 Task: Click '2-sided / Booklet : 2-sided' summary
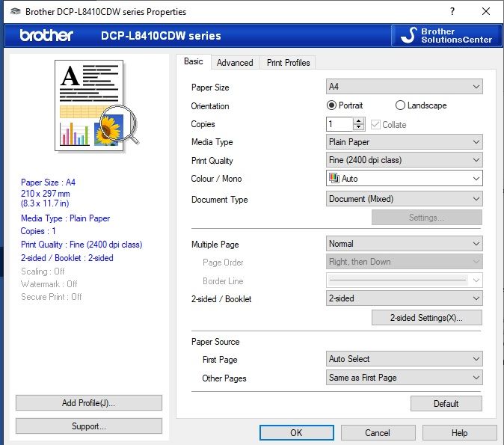(x=67, y=258)
